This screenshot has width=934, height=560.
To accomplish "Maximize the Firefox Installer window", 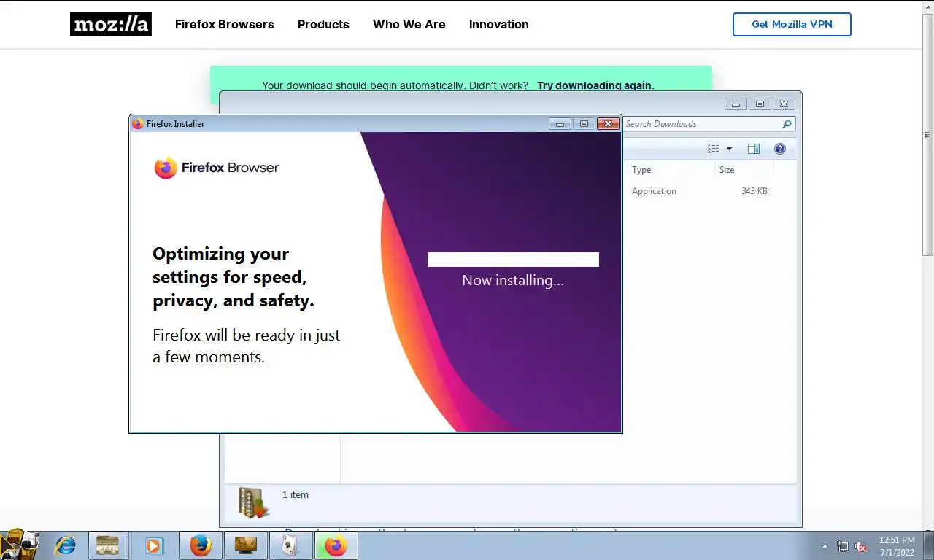I will (584, 124).
